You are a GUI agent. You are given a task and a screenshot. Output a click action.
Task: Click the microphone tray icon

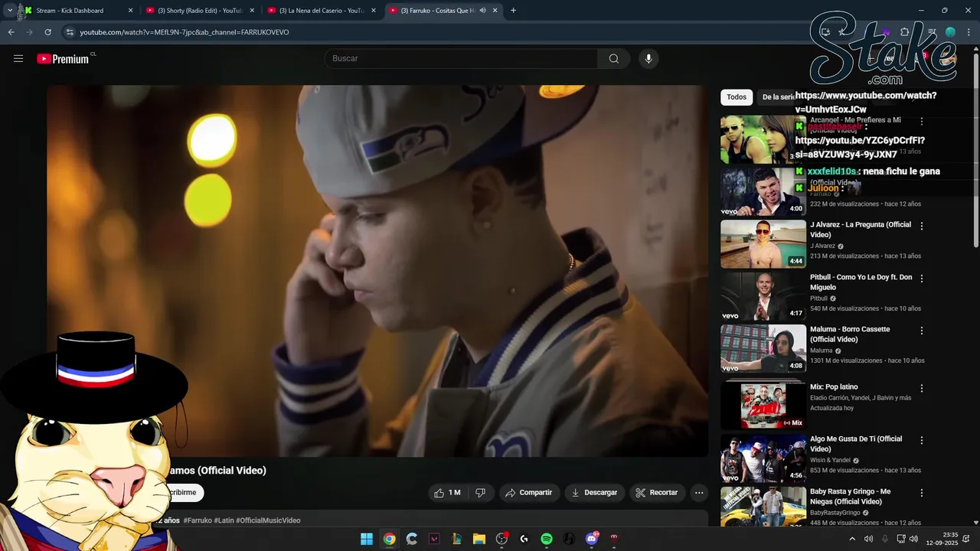(885, 539)
